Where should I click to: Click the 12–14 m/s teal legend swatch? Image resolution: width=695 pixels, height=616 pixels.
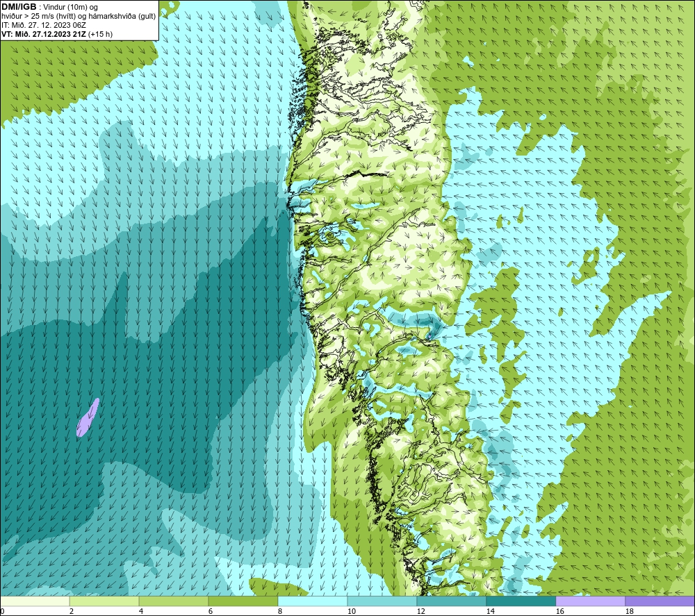pos(451,601)
